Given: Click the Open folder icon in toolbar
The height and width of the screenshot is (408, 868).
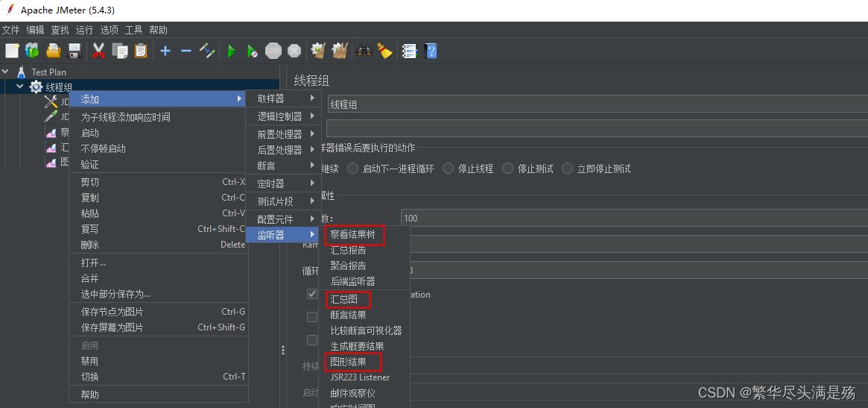Looking at the screenshot, I should point(53,51).
